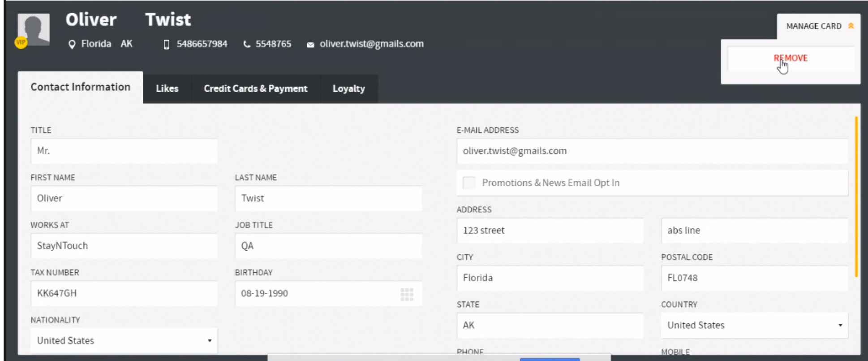The width and height of the screenshot is (868, 361).
Task: Click the guest avatar photo
Action: [34, 29]
